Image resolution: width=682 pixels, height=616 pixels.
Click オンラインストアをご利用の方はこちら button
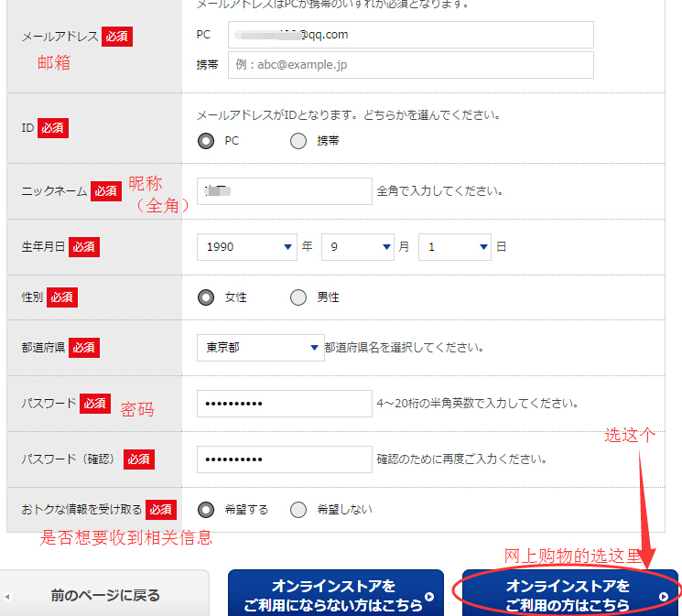coord(568,595)
